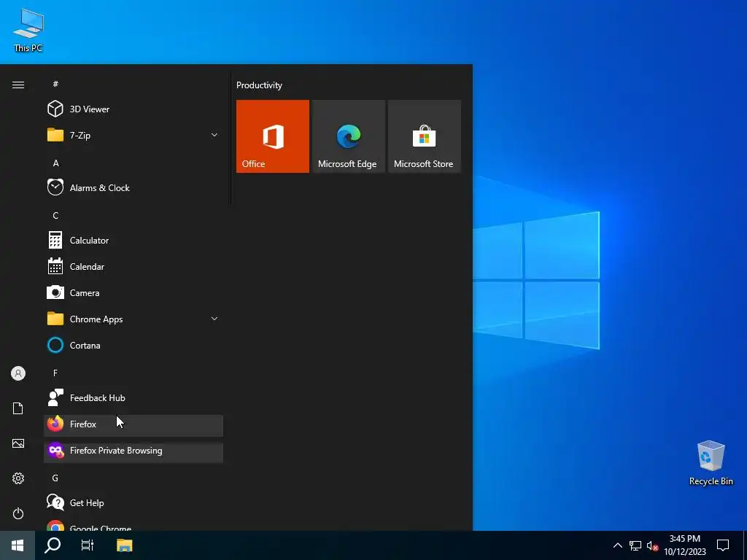Open File Explorer from the taskbar

point(124,545)
